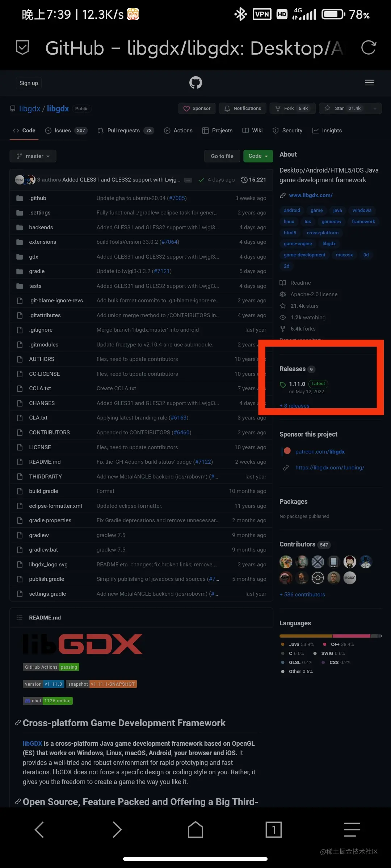This screenshot has height=868, width=391.
Task: Switch to the Wiki tab
Action: [252, 131]
